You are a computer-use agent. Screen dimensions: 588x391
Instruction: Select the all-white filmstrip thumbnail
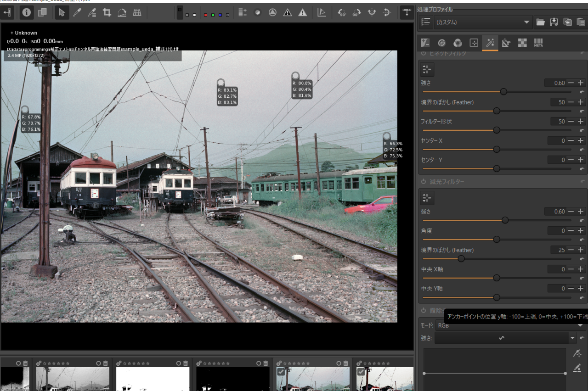[153, 379]
